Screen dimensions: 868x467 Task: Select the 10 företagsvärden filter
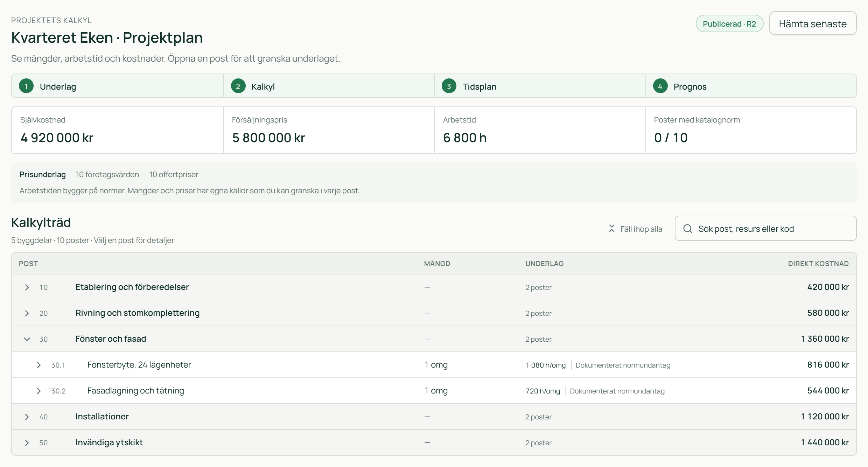point(107,174)
